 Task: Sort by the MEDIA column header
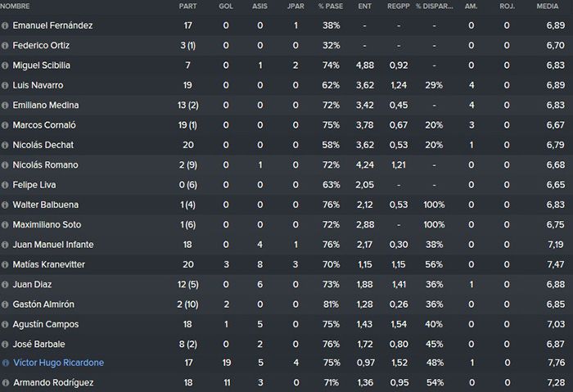548,7
